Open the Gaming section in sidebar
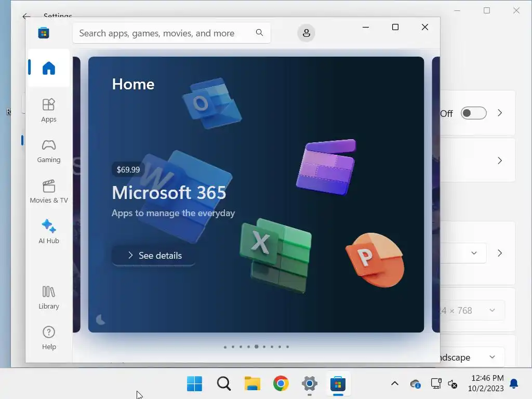Viewport: 532px width, 399px height. 49,151
